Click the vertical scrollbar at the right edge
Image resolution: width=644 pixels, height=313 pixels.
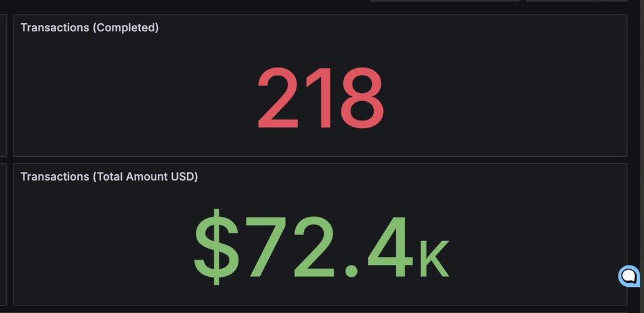pos(640,156)
